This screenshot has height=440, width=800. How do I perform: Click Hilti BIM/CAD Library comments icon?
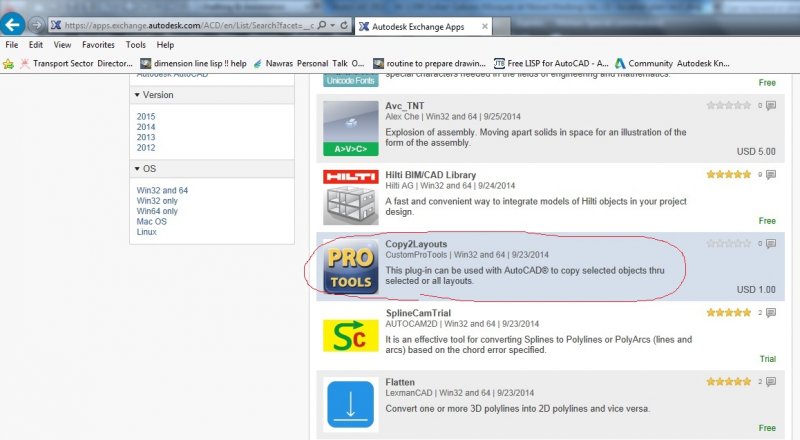click(x=771, y=174)
